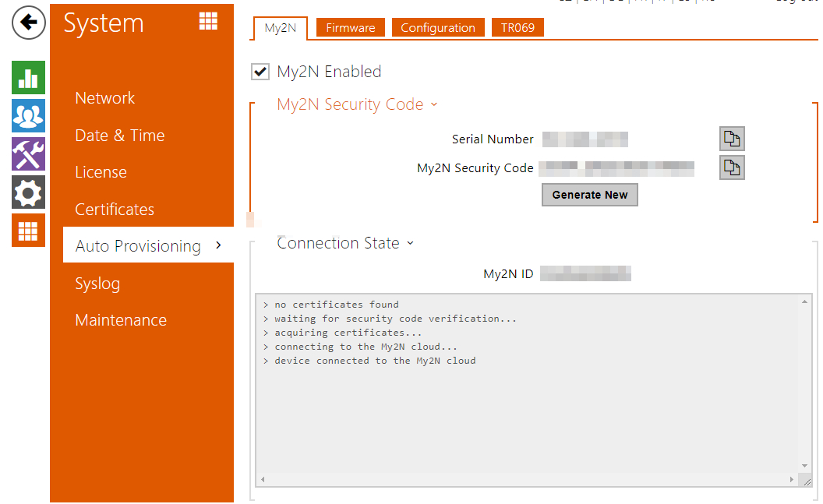Viewport: 823px width, 504px height.
Task: Select the TR069 tab
Action: 517,27
